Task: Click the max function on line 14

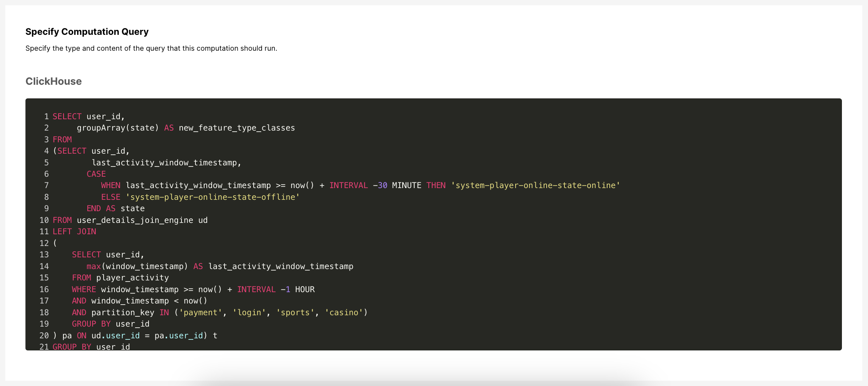Action: point(93,266)
